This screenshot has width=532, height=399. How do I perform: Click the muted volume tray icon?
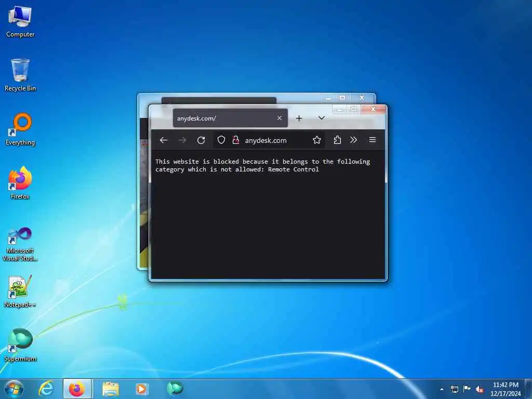tap(480, 389)
